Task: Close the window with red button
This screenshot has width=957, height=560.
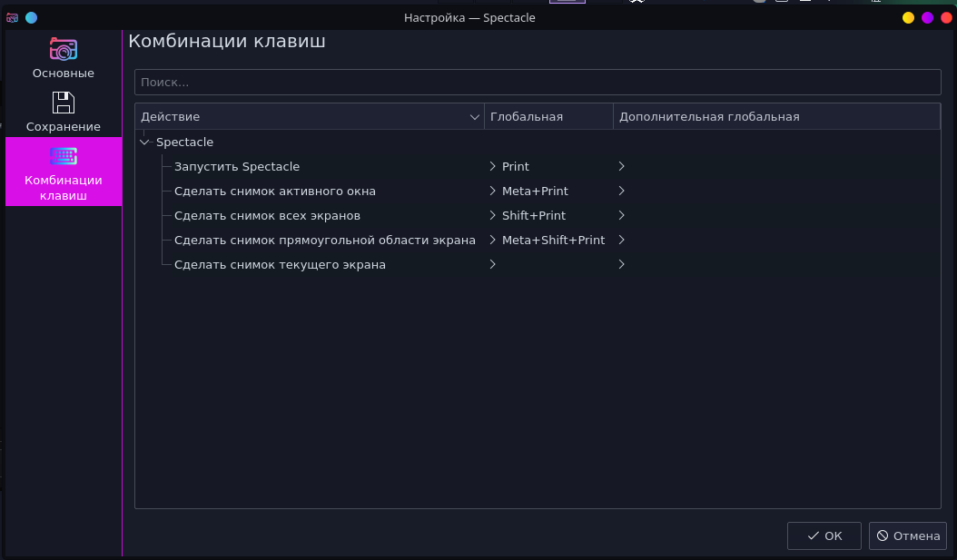Action: tap(947, 17)
